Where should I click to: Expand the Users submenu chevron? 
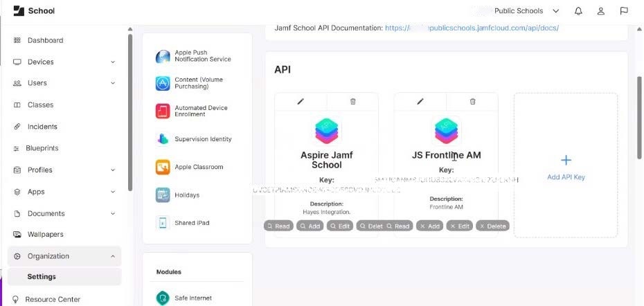tap(113, 83)
